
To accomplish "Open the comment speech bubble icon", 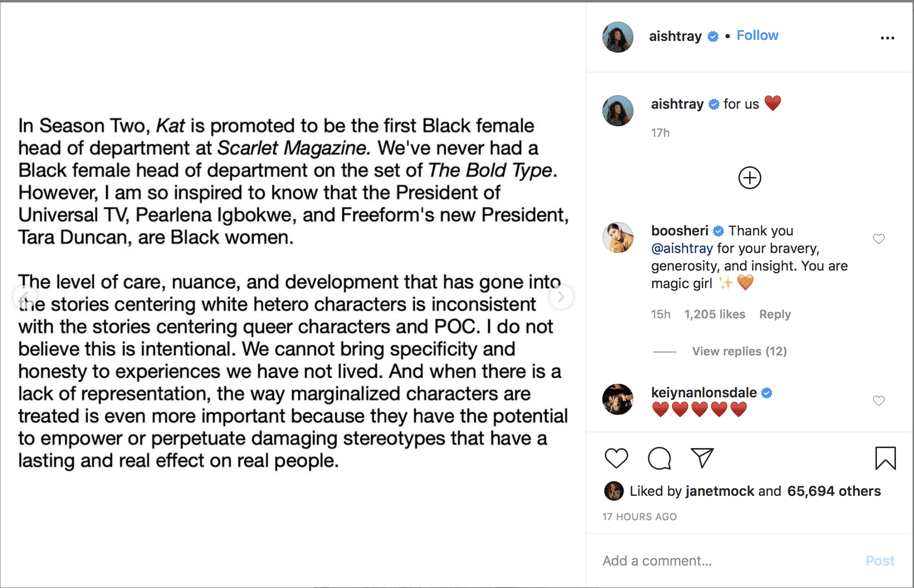I will pos(659,458).
